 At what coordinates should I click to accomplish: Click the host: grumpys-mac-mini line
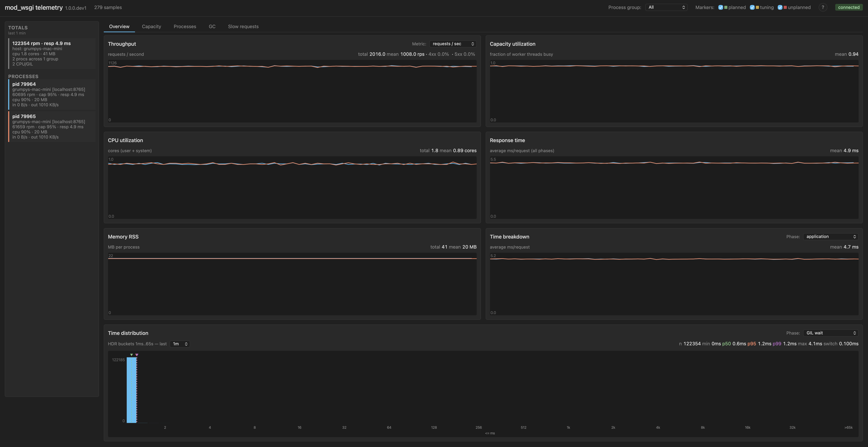pos(37,48)
